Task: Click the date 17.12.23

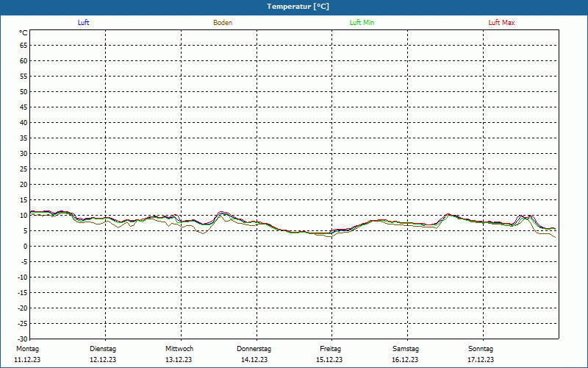Action: [x=481, y=360]
